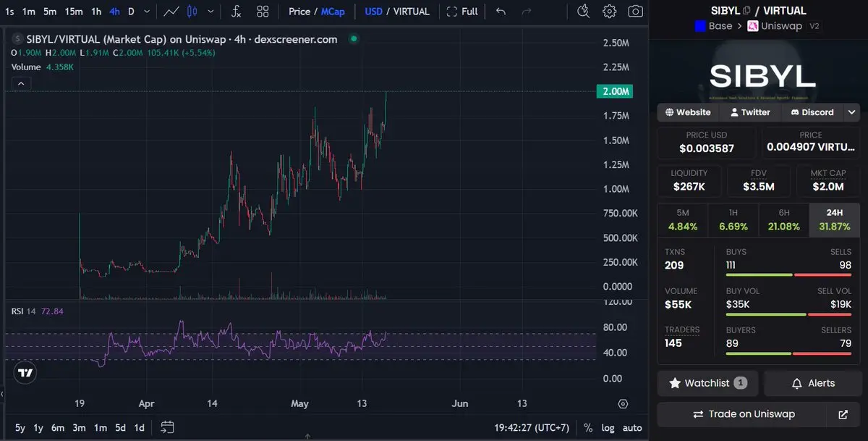Click Trade on Uniswap button
Screen dimensions: 868x441
[744, 414]
